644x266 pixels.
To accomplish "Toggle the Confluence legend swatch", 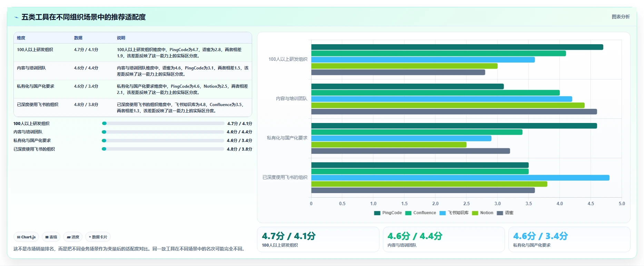I will click(x=408, y=213).
